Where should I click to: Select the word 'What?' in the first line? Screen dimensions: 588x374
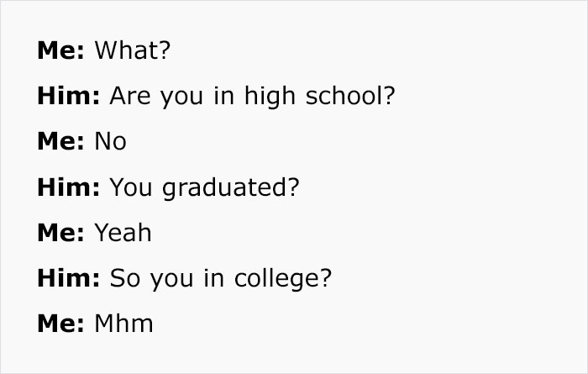pyautogui.click(x=133, y=50)
